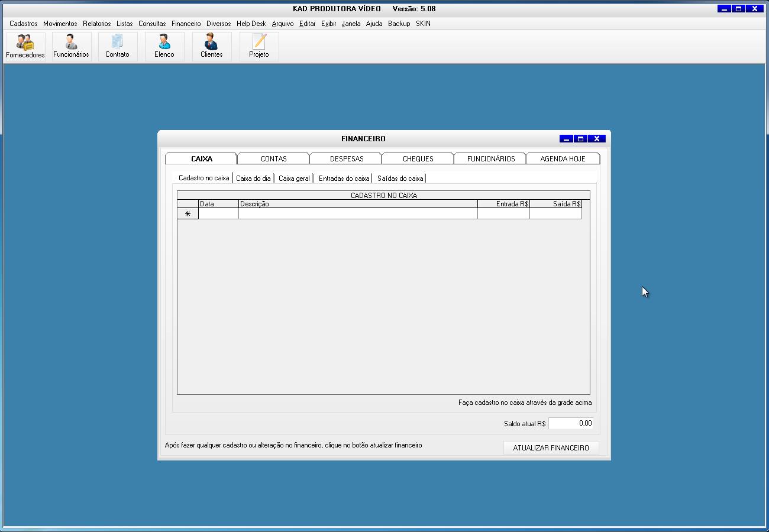Open the Help Desk menu
Image resolution: width=769 pixels, height=532 pixels.
tap(251, 24)
